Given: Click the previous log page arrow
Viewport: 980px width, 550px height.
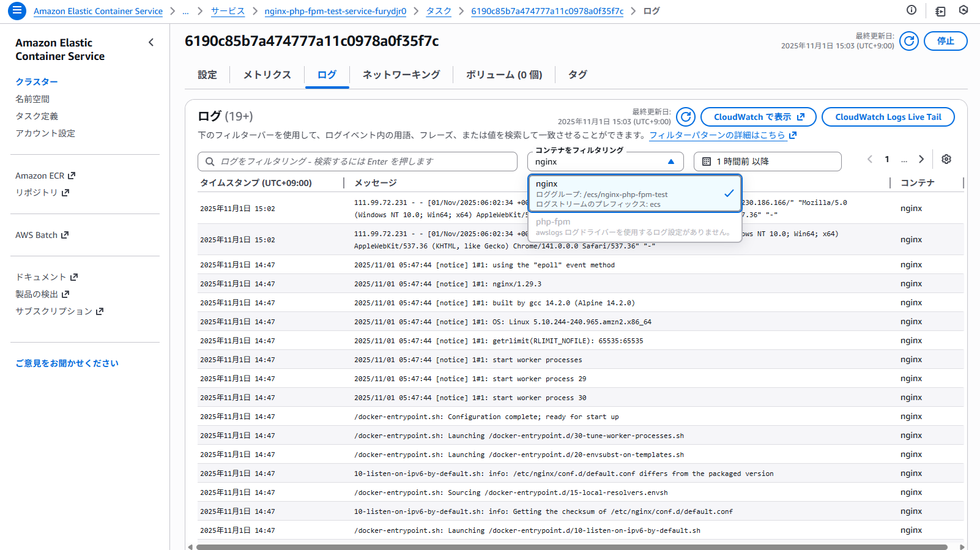Looking at the screenshot, I should click(x=870, y=159).
